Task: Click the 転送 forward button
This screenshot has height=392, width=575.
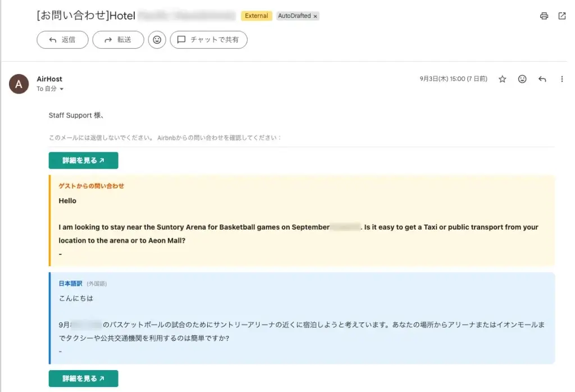Action: click(118, 40)
